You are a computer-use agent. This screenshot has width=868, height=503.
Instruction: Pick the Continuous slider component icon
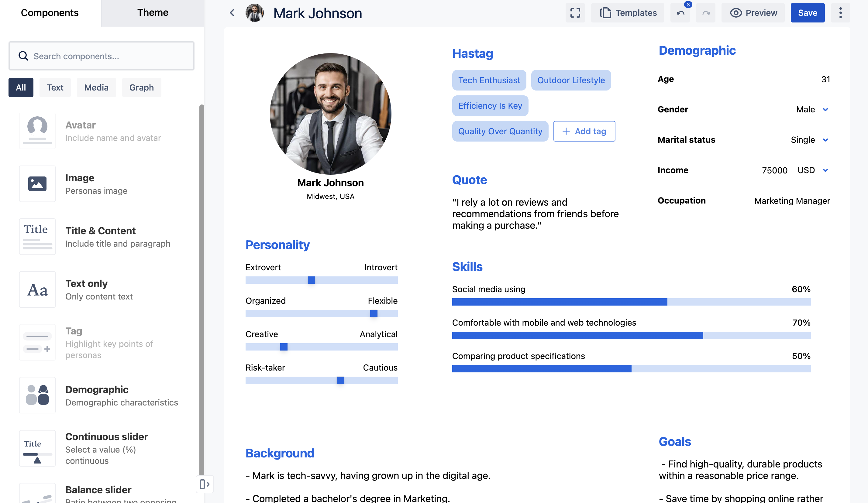(37, 448)
